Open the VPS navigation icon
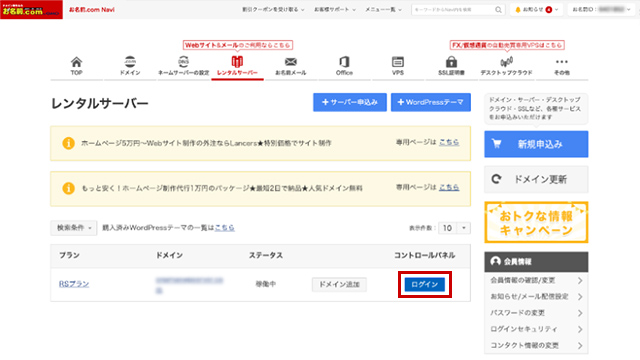Screen dimensions: 640x360 tap(398, 62)
